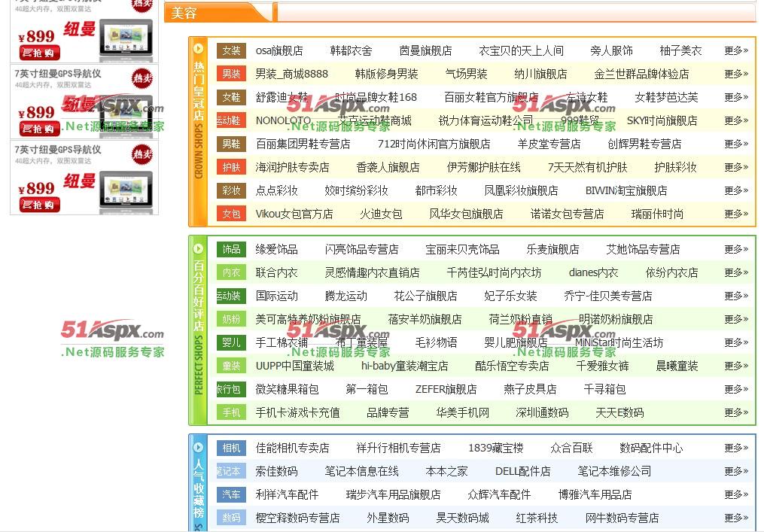Open 百丽集团男鞋专营店 link
The image size is (764, 532).
pyautogui.click(x=303, y=144)
